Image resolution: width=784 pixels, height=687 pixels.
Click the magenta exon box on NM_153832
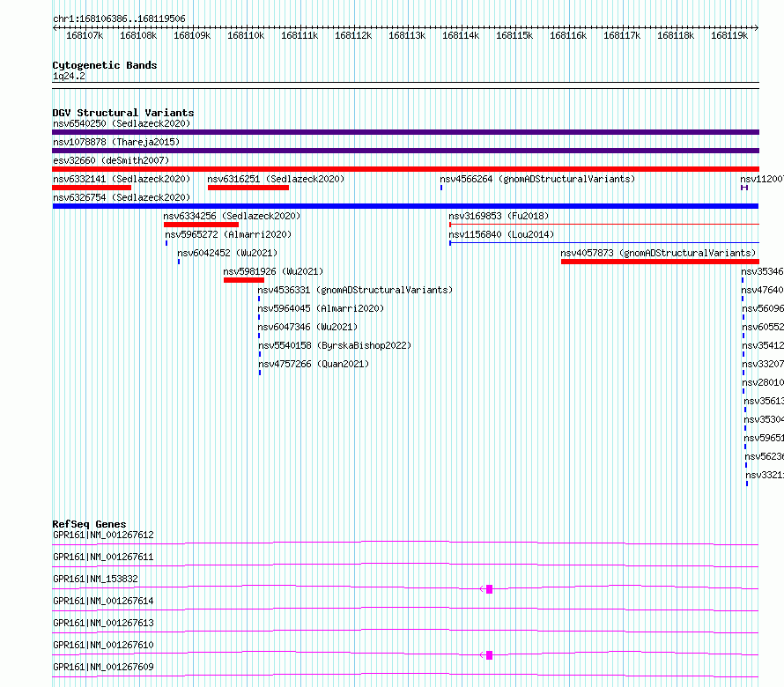490,589
